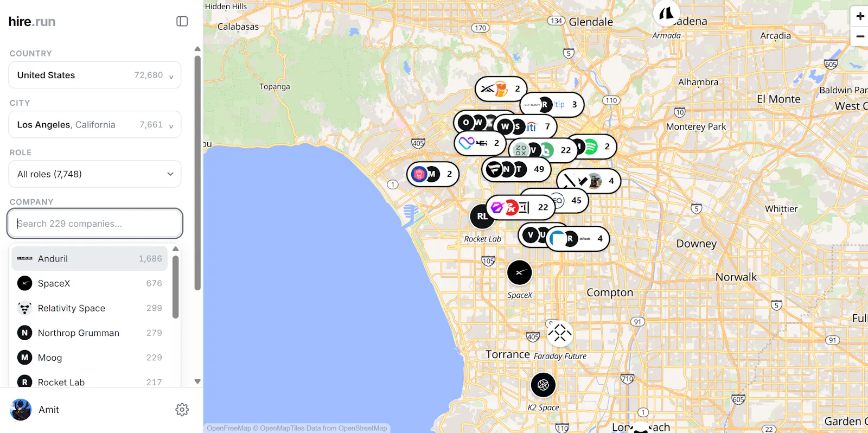The image size is (868, 433).
Task: Select SpaceX in the company list
Action: [x=90, y=283]
